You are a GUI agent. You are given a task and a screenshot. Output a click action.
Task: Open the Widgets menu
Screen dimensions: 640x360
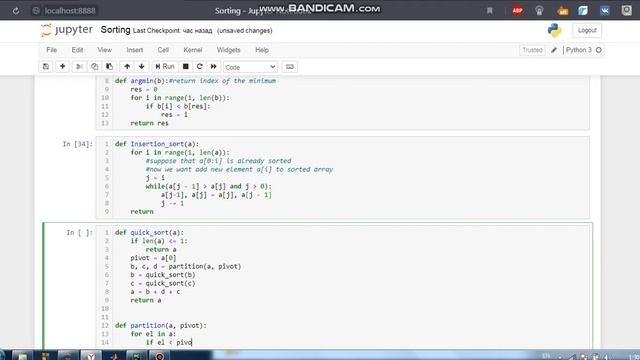(x=229, y=50)
